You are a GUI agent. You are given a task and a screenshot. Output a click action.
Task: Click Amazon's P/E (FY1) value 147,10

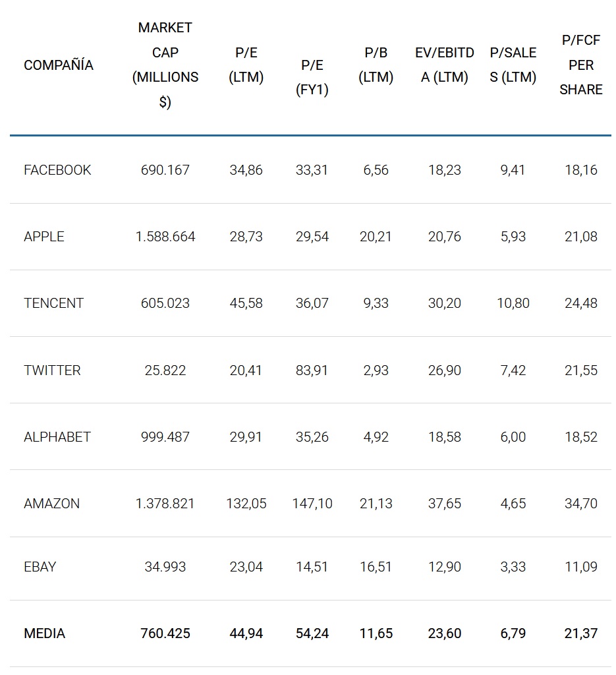[x=312, y=504]
